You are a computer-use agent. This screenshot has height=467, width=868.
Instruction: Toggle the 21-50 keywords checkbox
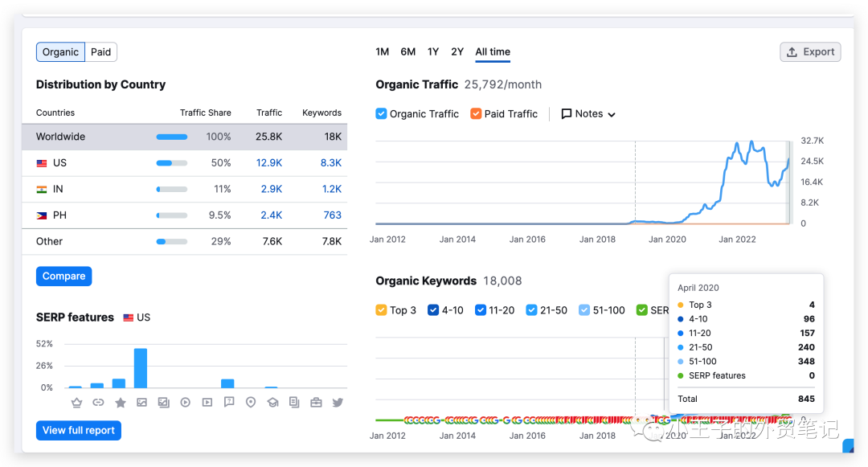click(x=532, y=310)
